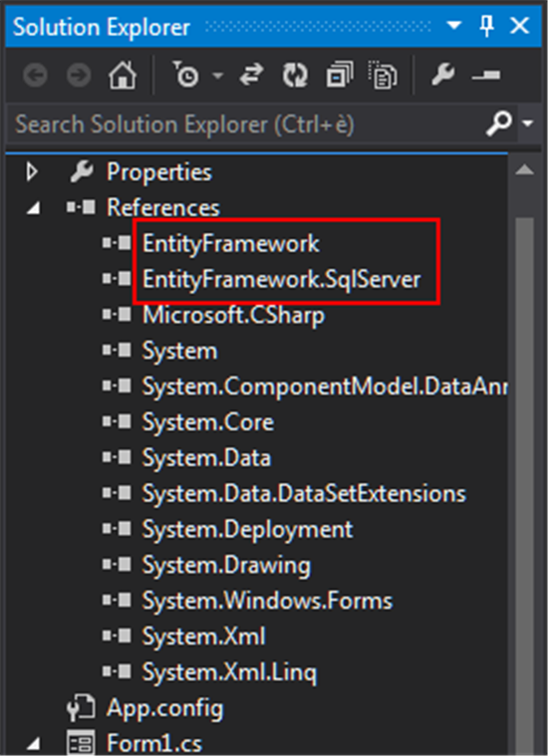Toggle auto-hide with the pin icon
Viewport: 548px width, 756px height.
coord(487,26)
